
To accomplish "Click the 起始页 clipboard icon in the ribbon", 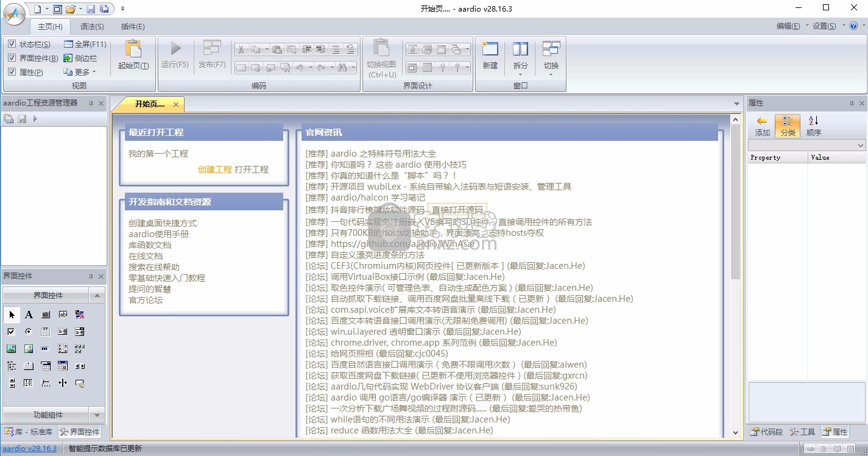I will 133,49.
